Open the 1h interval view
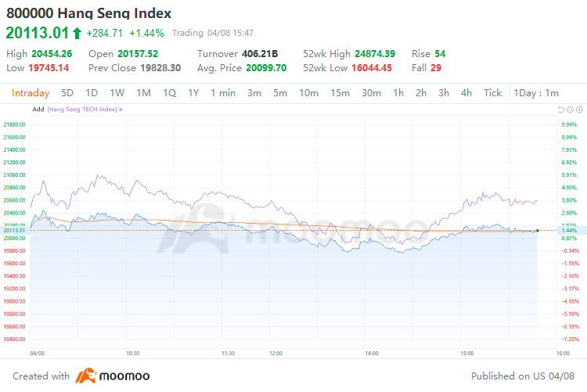587x392 pixels. [x=398, y=93]
